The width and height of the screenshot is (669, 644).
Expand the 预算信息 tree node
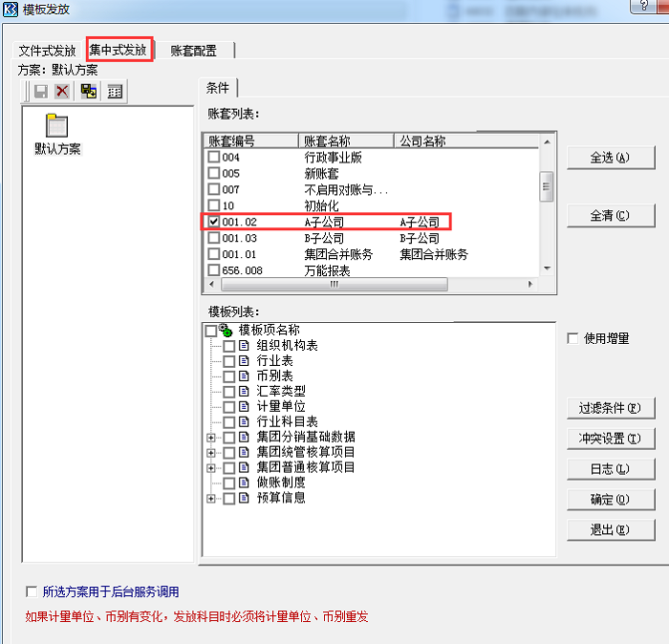(x=211, y=498)
